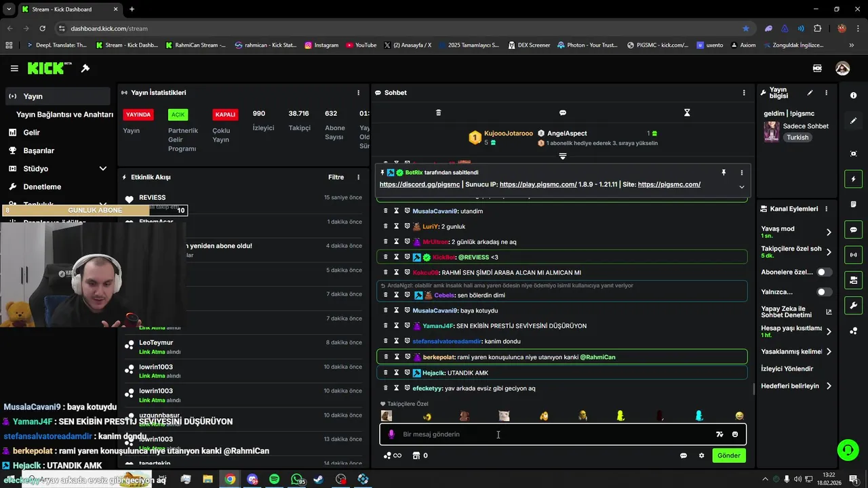Open the Hedefleri belirleyin arrow
The image size is (868, 488).
[829, 386]
